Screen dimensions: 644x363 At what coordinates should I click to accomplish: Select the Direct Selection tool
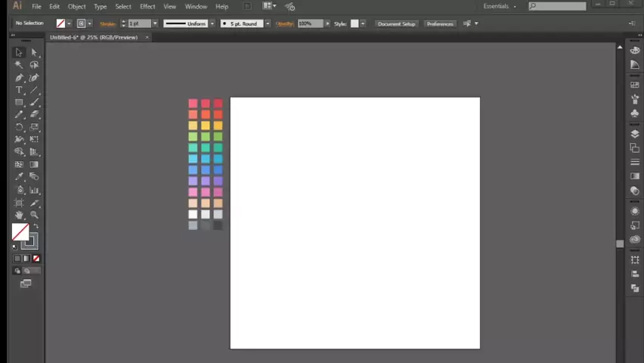(x=34, y=52)
